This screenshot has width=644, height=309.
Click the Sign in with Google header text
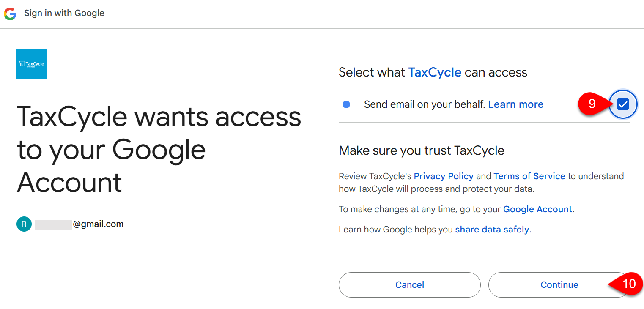click(x=64, y=13)
